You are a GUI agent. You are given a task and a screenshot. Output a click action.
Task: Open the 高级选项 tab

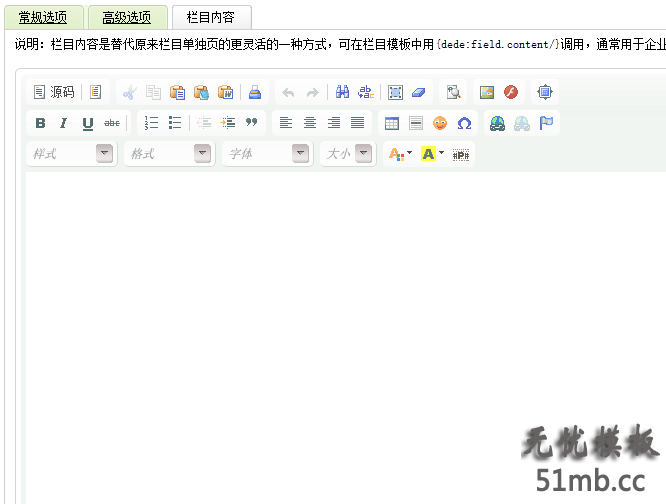(127, 17)
